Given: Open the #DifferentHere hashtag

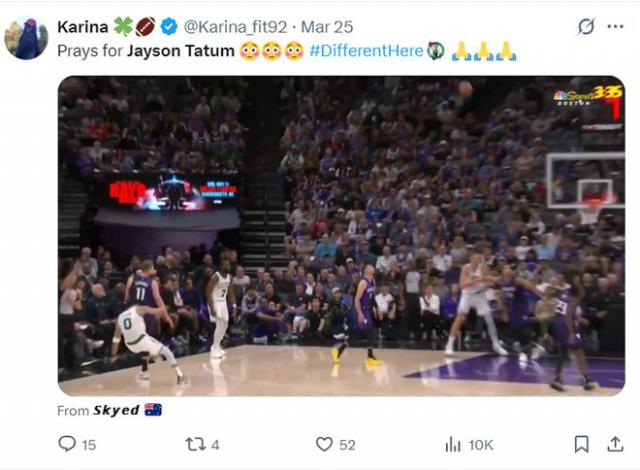Looking at the screenshot, I should [366, 51].
